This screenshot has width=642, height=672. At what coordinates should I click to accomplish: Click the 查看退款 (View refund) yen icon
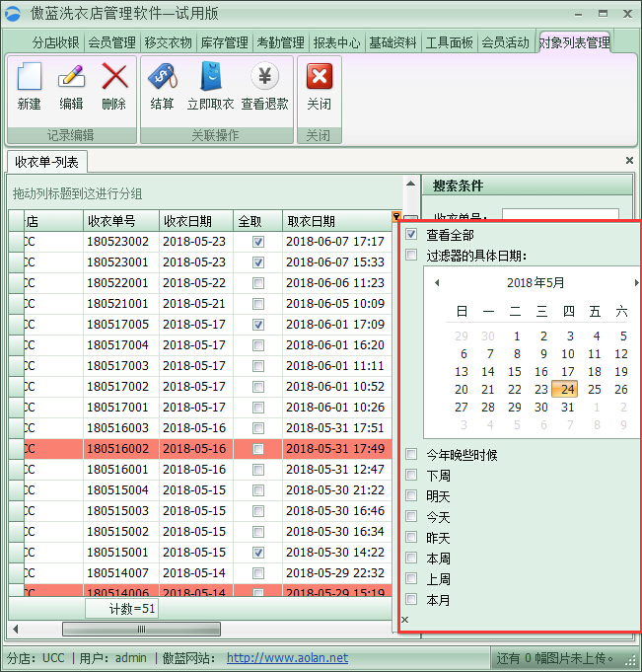[x=264, y=78]
